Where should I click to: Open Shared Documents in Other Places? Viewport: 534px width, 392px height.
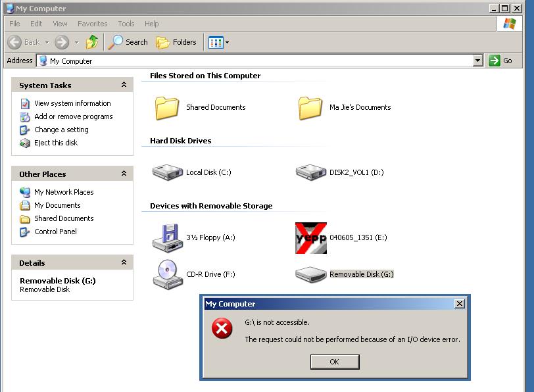pyautogui.click(x=64, y=218)
